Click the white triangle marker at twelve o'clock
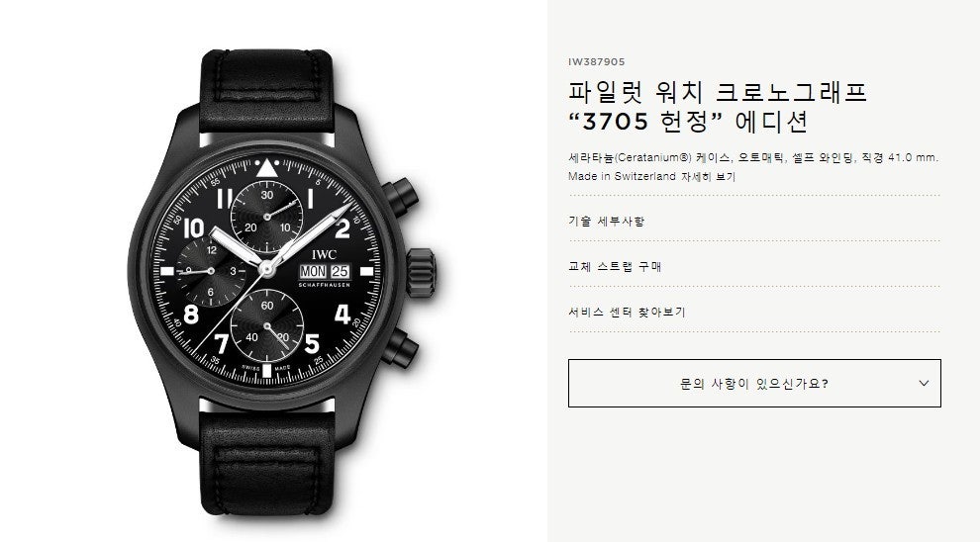Image resolution: width=980 pixels, height=542 pixels. pyautogui.click(x=267, y=168)
